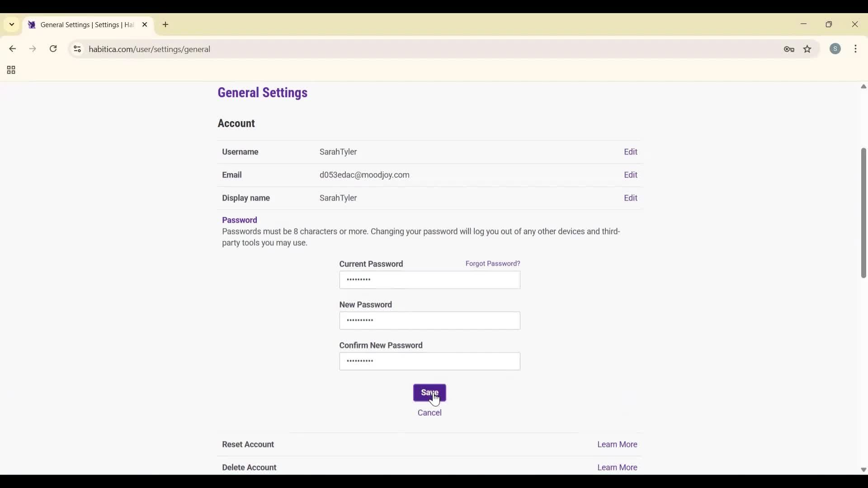Click the forward navigation arrow

[x=33, y=49]
